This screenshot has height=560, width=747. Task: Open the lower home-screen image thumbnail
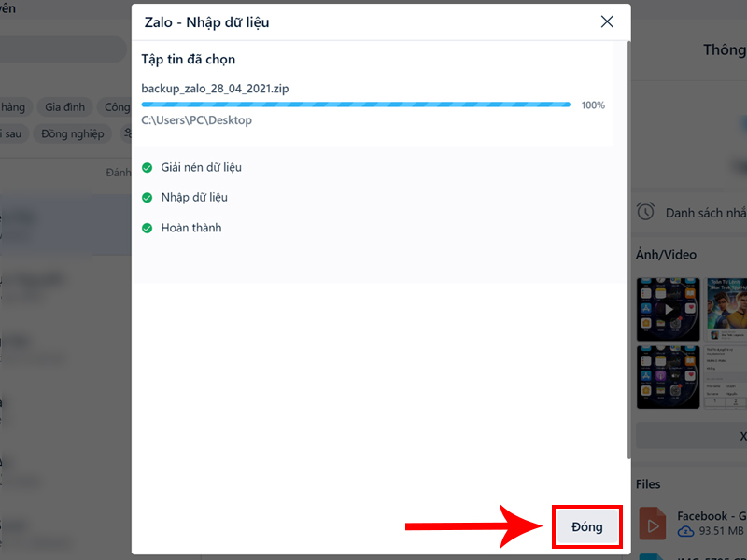point(669,377)
